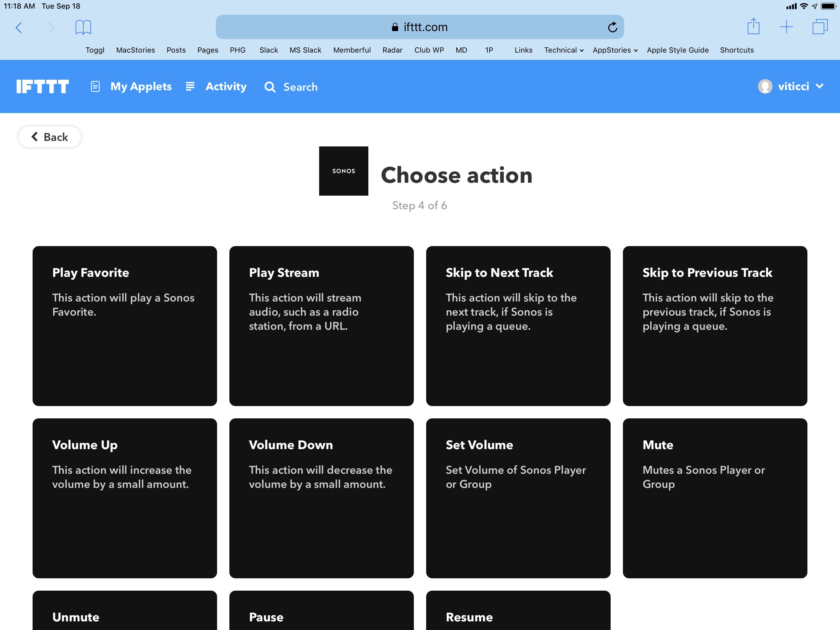Open the Toggl bookmark

pyautogui.click(x=95, y=50)
